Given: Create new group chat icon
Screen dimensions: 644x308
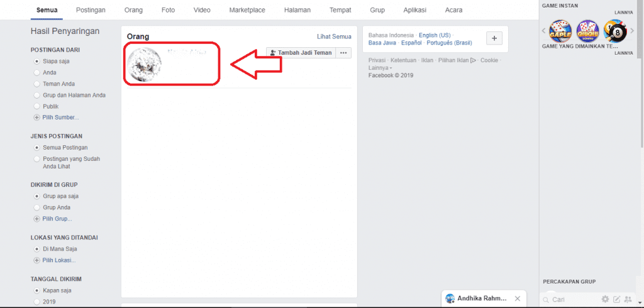Looking at the screenshot, I should pyautogui.click(x=628, y=299).
